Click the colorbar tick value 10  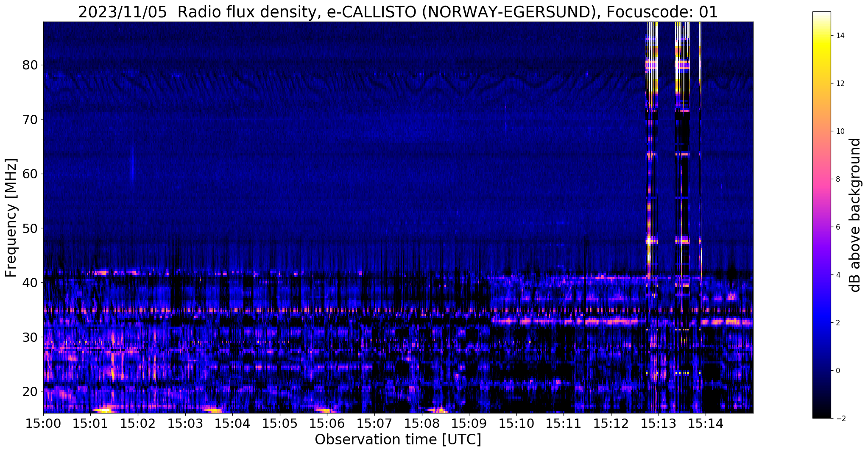coord(840,131)
